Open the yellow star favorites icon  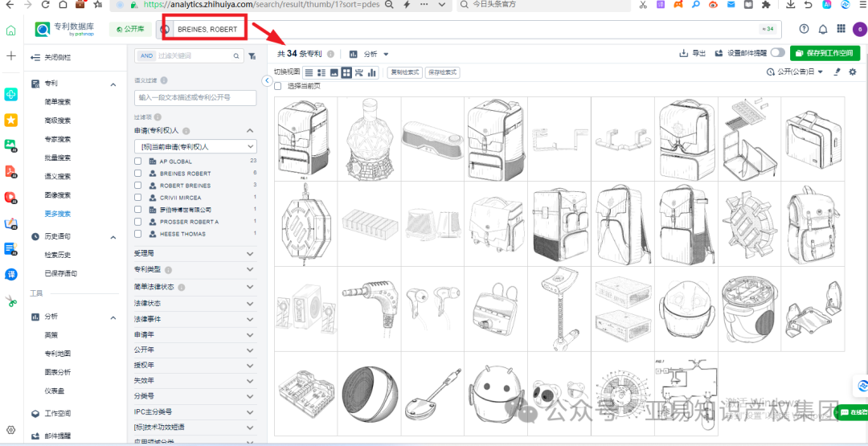click(10, 120)
